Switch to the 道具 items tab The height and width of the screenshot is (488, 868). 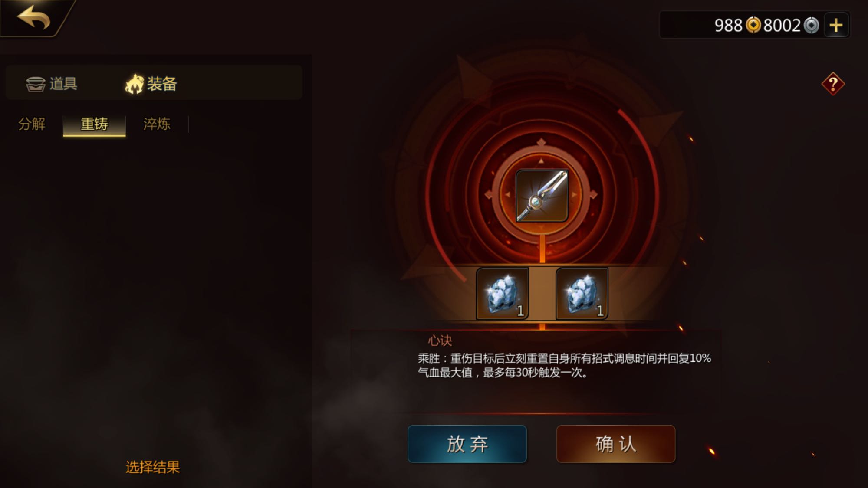click(x=52, y=84)
